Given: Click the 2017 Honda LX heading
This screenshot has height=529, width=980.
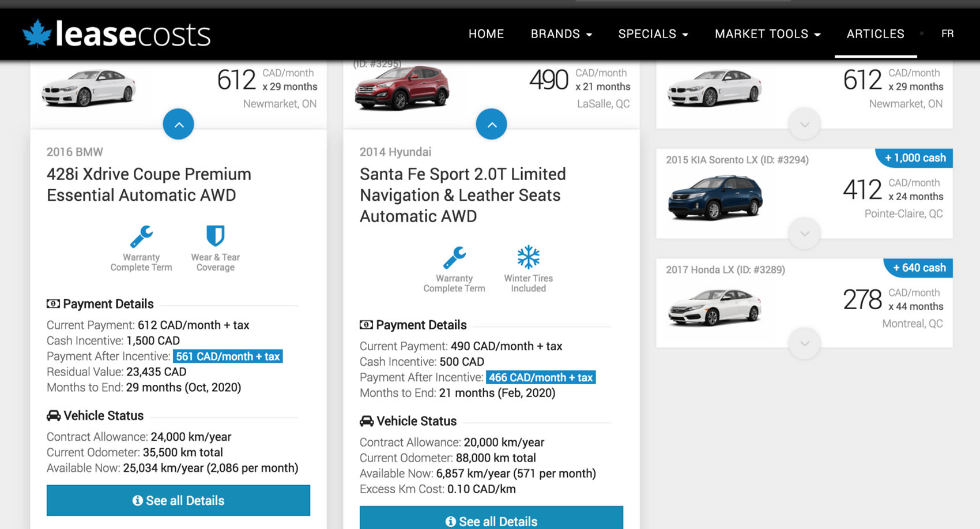Looking at the screenshot, I should [x=725, y=269].
